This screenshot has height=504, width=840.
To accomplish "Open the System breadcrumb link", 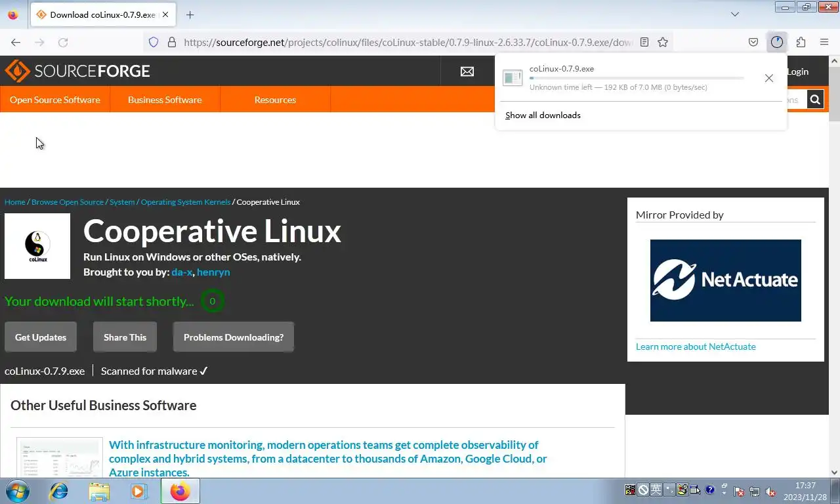I will pos(122,202).
